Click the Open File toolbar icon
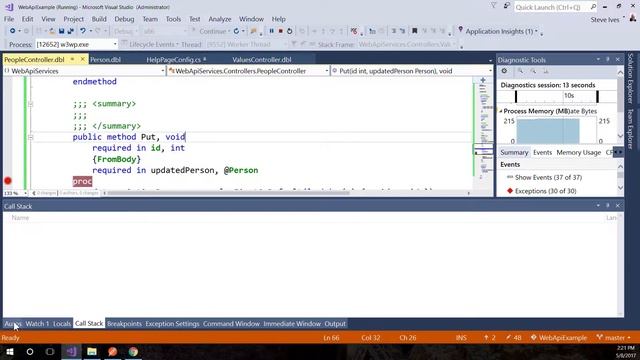The width and height of the screenshot is (640, 360). pyautogui.click(x=52, y=31)
